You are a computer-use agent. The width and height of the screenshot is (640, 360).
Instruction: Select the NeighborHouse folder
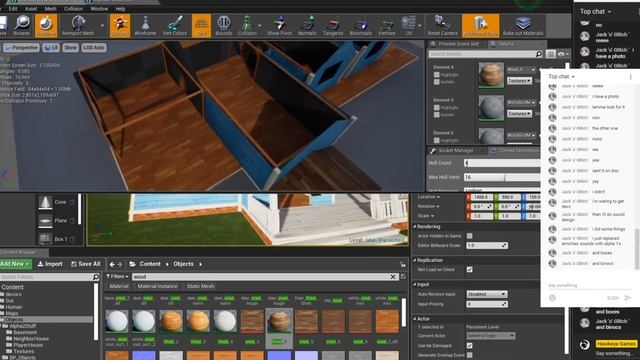point(31,339)
